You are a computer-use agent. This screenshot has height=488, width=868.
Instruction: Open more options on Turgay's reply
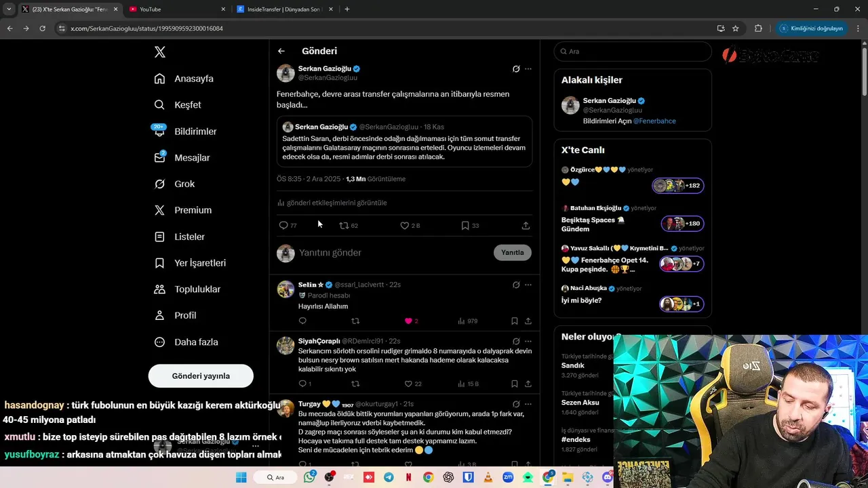pos(528,404)
